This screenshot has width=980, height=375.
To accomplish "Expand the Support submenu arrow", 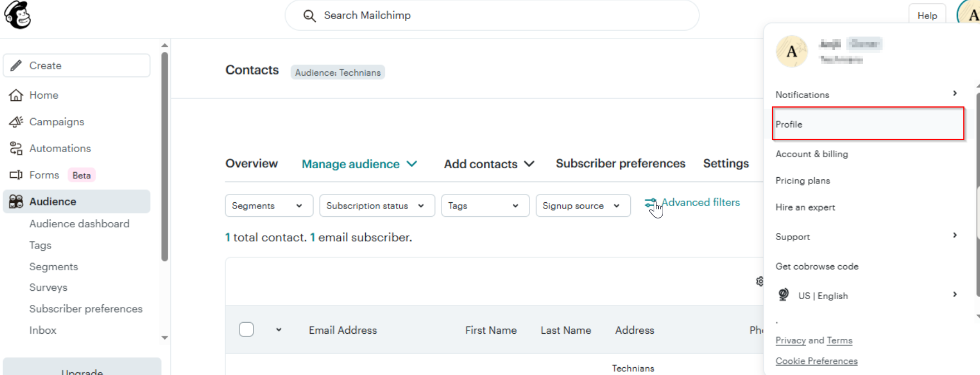I will (x=954, y=235).
